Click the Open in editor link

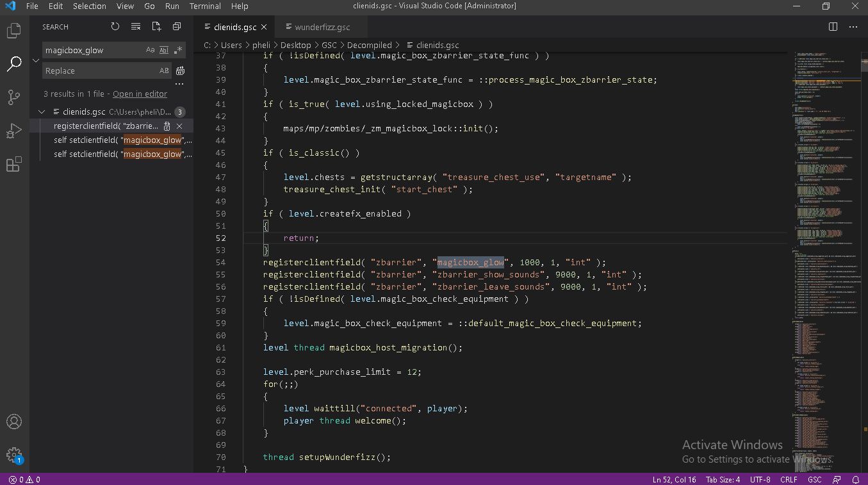pos(140,94)
